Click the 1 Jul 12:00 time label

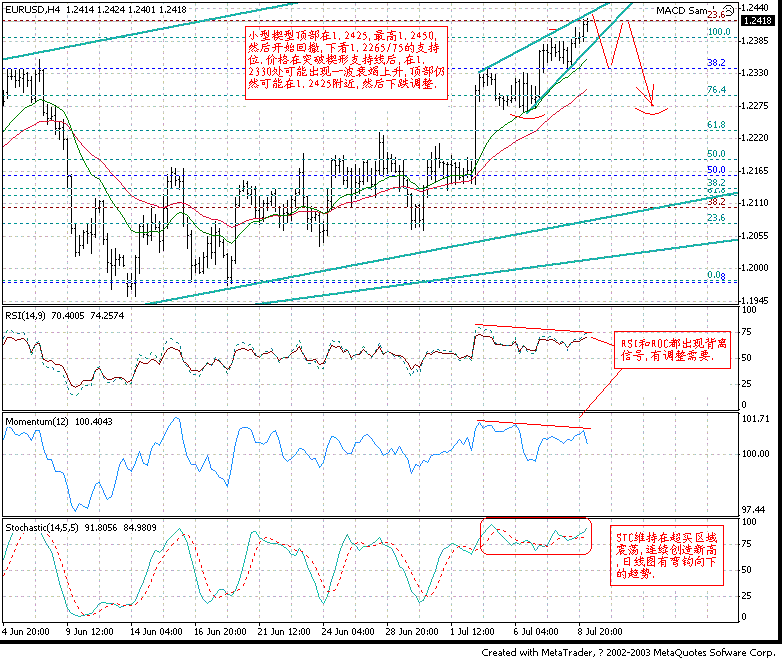click(472, 632)
